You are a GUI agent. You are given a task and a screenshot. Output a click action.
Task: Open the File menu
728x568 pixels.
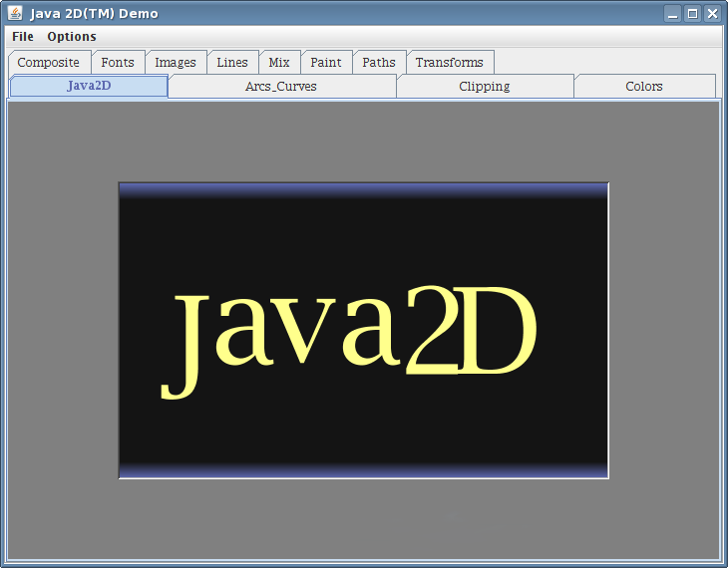tap(22, 36)
